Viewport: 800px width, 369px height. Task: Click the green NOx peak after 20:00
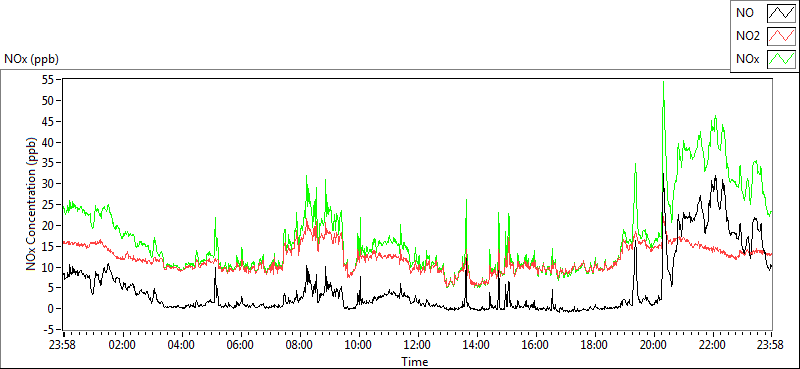tap(663, 83)
